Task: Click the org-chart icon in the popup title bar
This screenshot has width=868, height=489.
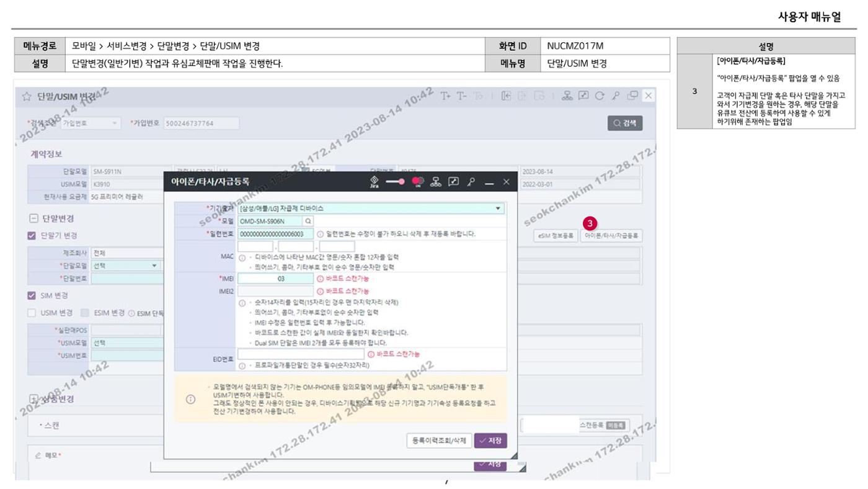Action: point(436,182)
